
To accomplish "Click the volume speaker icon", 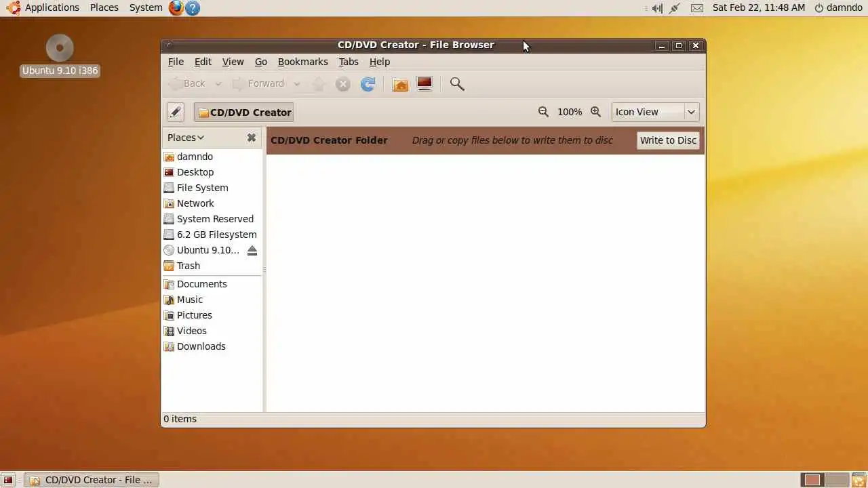I will [656, 8].
